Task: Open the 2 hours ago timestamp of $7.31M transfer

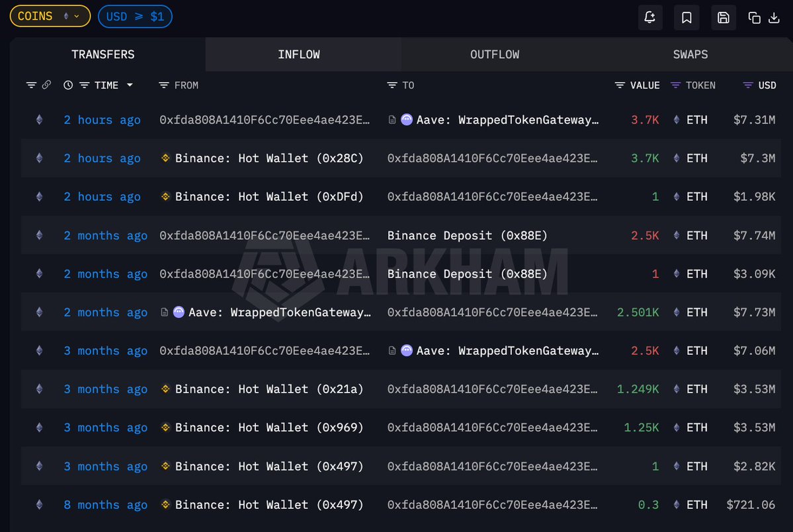Action: (102, 120)
